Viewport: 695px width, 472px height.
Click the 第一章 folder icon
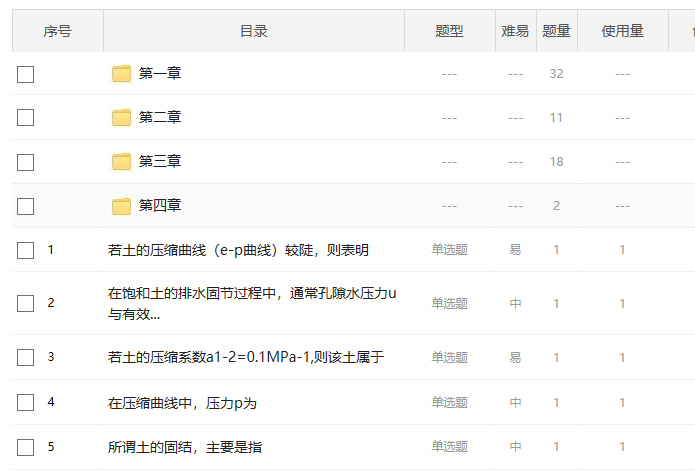(x=121, y=73)
